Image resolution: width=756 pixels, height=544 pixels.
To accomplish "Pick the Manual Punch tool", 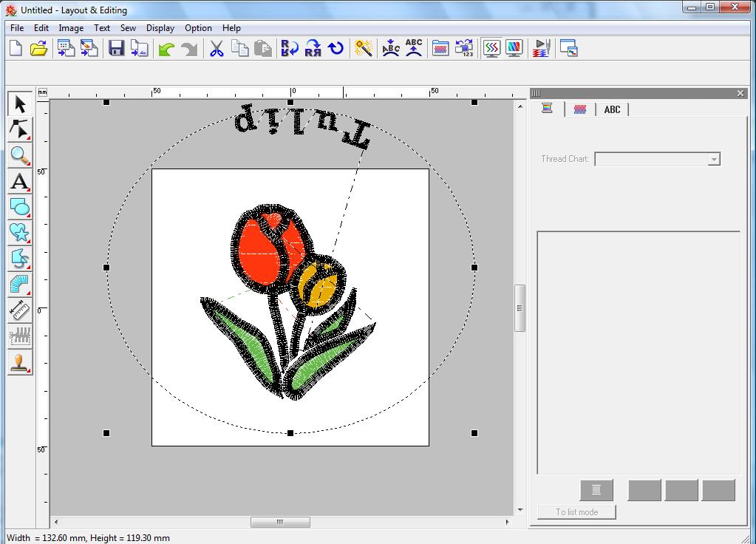I will click(20, 285).
